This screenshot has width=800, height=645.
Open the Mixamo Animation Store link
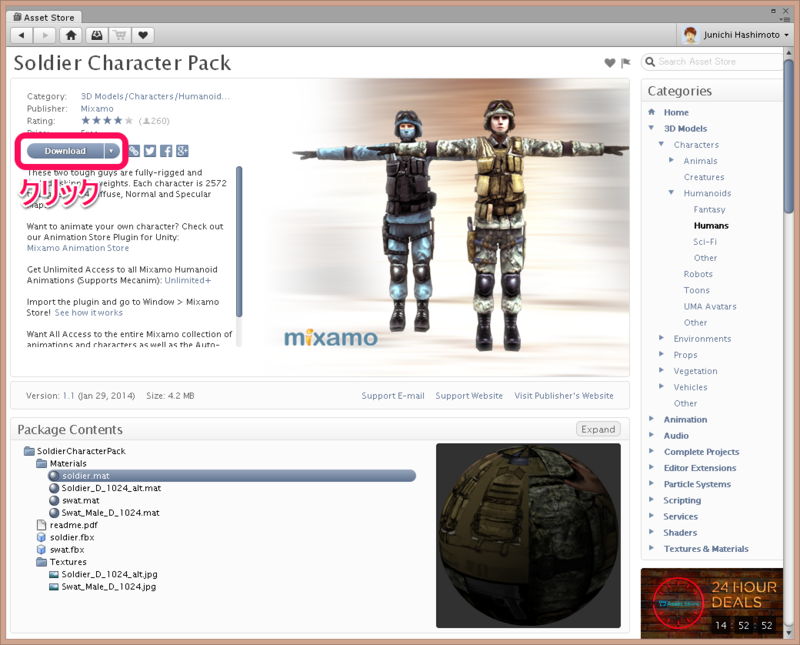78,248
